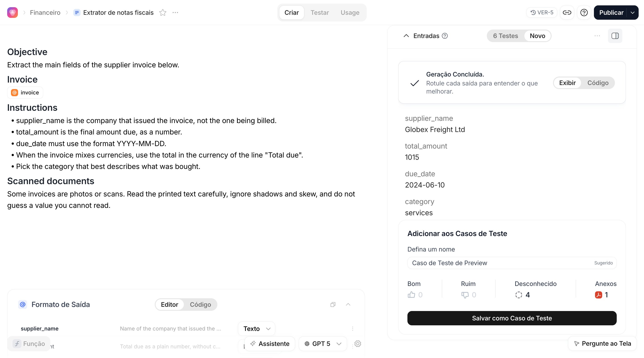This screenshot has width=644, height=358.
Task: Switch Formato de Saída to Código mode
Action: click(200, 305)
